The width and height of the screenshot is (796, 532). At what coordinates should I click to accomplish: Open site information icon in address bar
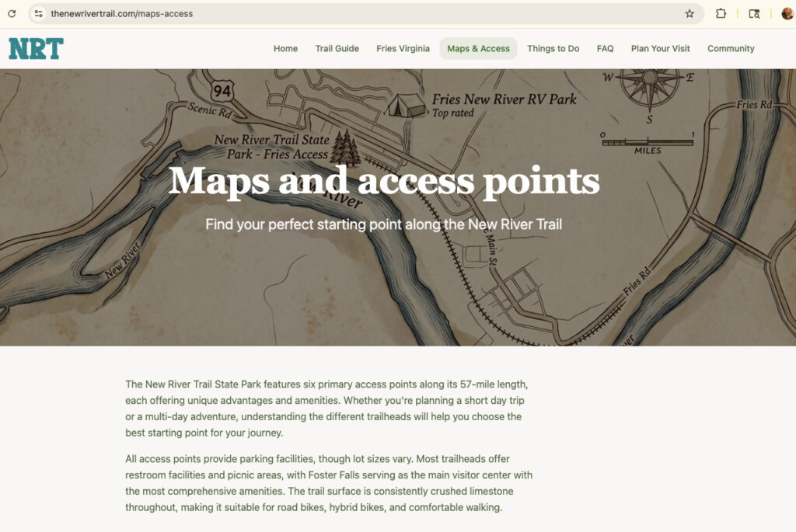coord(39,13)
